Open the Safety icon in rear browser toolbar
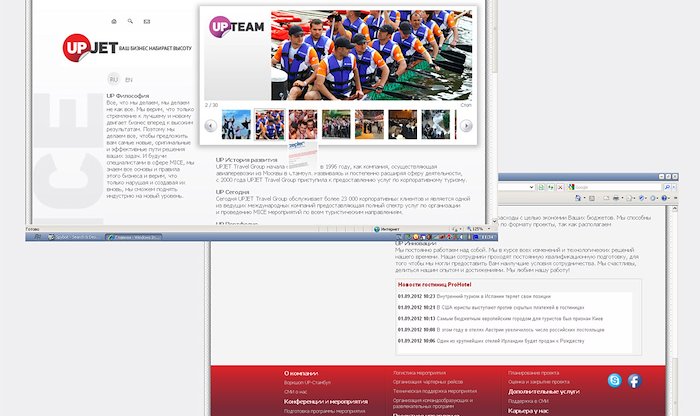The image size is (700, 416). [x=642, y=198]
